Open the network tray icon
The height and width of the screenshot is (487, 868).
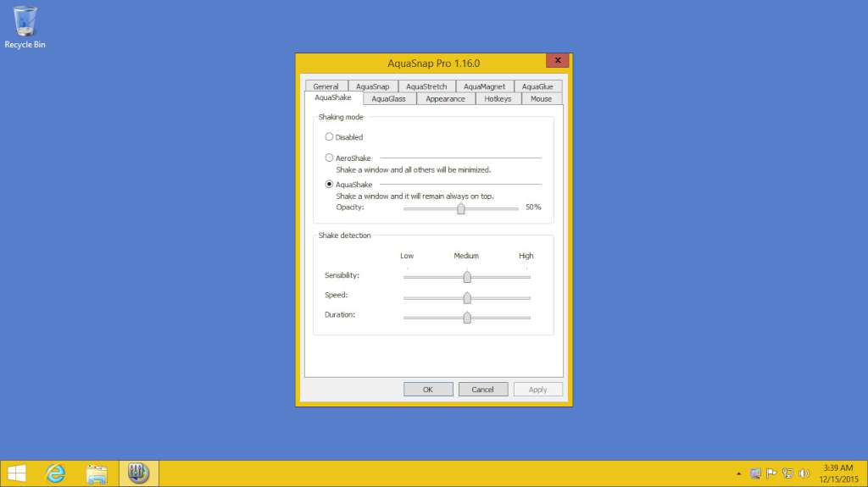click(787, 473)
